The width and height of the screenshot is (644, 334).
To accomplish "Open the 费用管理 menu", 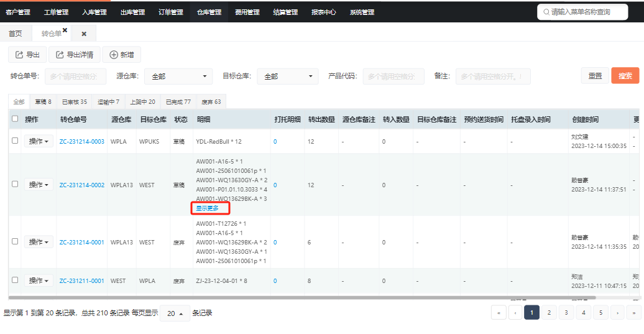I will 247,12.
